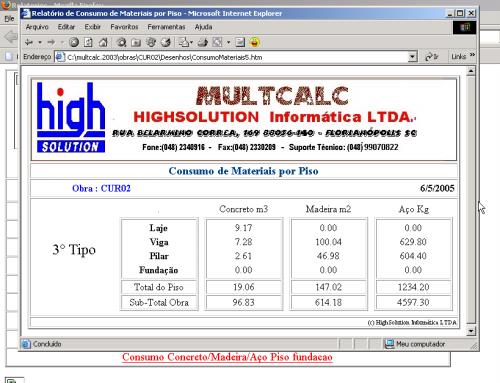Open the History toolbar icon
The height and width of the screenshot is (383, 500).
point(166,42)
